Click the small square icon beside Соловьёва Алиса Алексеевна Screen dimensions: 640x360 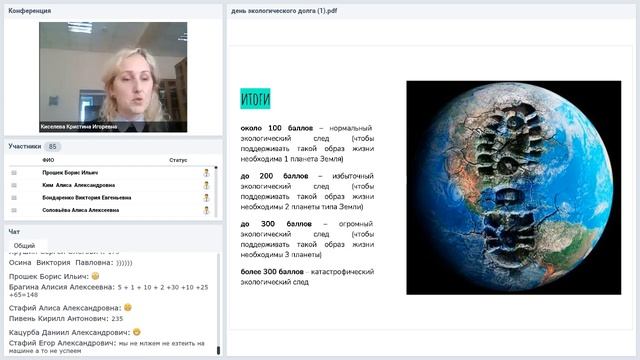pyautogui.click(x=14, y=210)
